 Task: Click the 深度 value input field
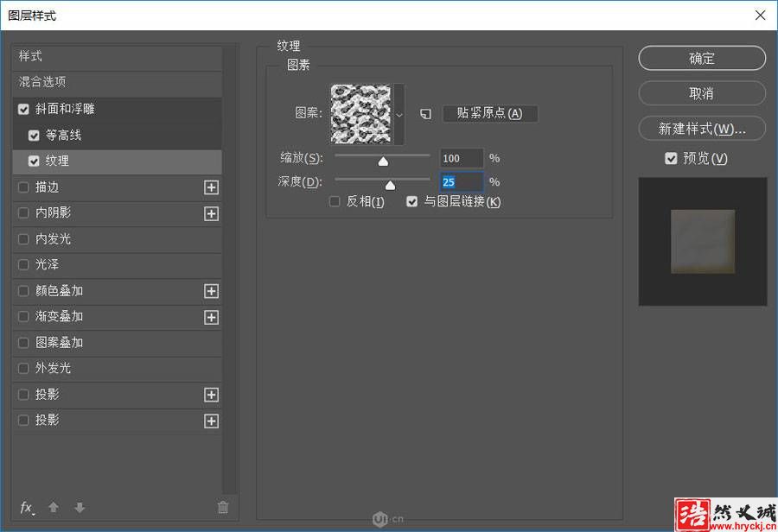pos(462,182)
